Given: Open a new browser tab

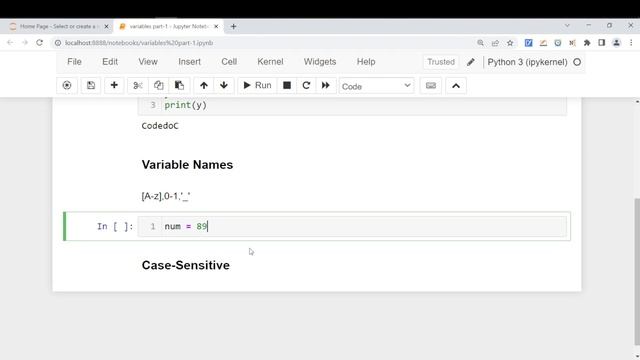Looking at the screenshot, I should click(233, 27).
